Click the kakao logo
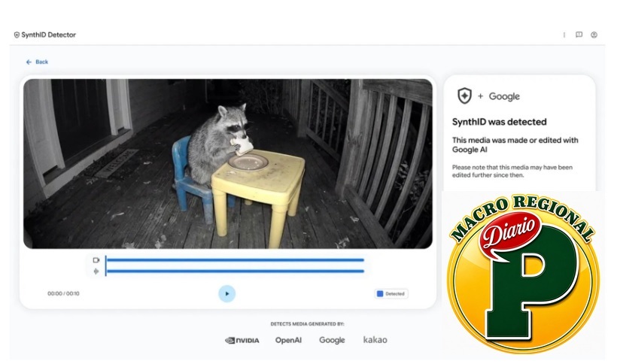The height and width of the screenshot is (364, 617). (x=375, y=340)
